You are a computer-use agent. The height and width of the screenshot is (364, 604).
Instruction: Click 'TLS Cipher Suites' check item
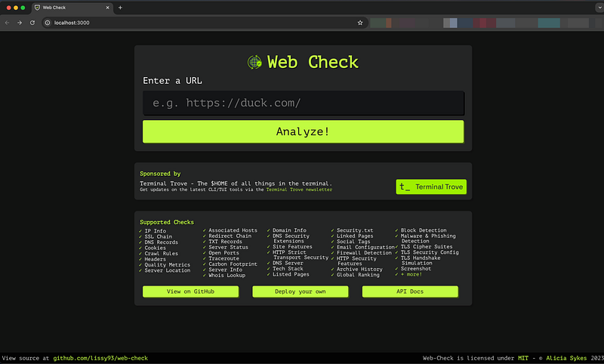[427, 246]
